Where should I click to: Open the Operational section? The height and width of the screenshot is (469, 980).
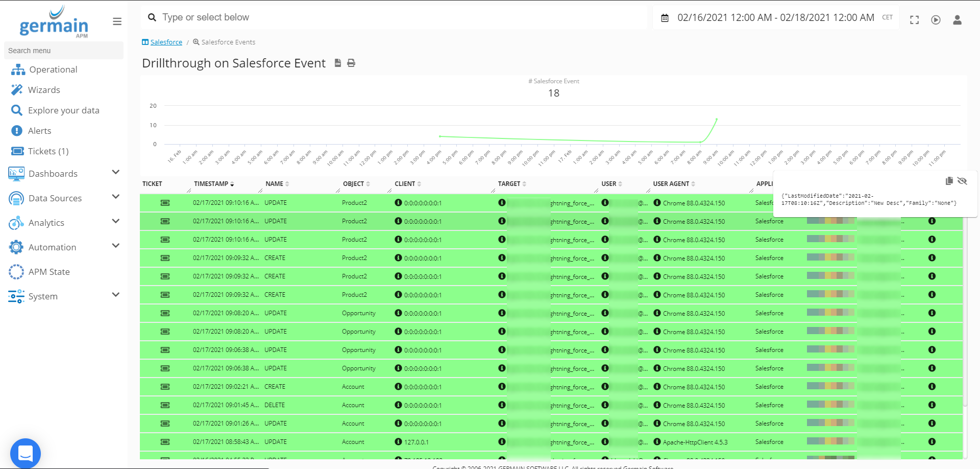point(53,69)
